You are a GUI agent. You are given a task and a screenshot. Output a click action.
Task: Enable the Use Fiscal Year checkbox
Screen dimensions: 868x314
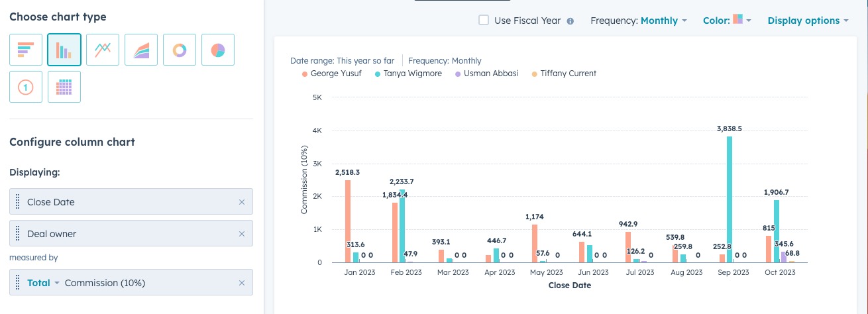[484, 21]
